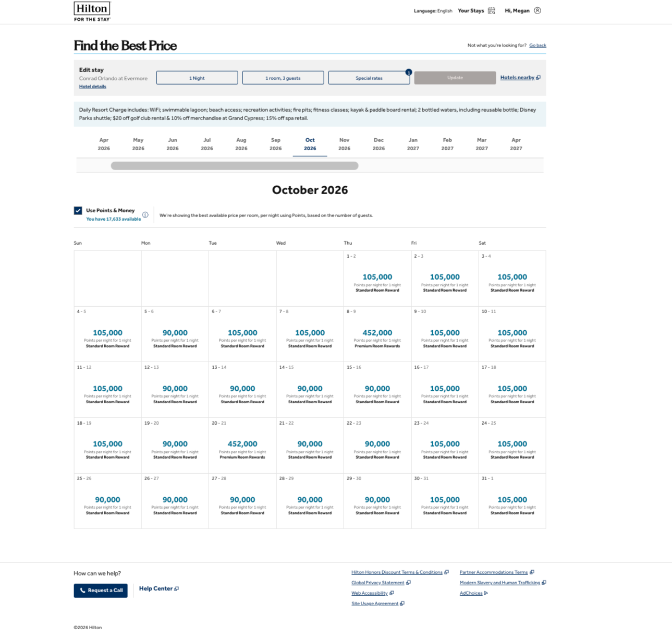This screenshot has width=672, height=637.
Task: Click the Points & Money info icon
Action: click(145, 215)
